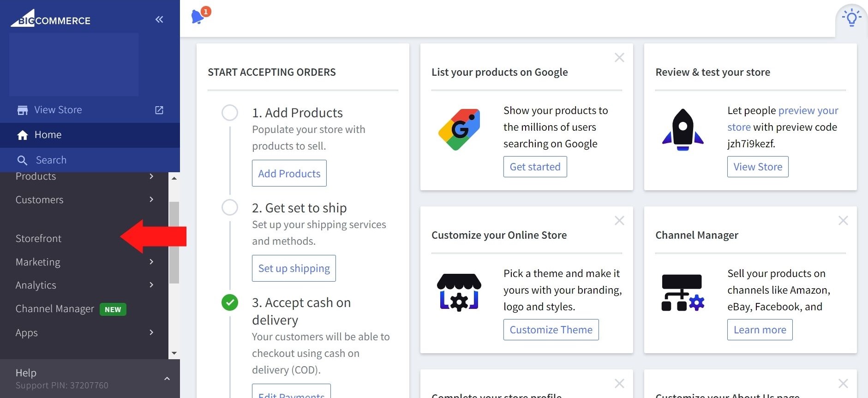Click the Add Products step circle
The image size is (868, 398).
point(230,113)
